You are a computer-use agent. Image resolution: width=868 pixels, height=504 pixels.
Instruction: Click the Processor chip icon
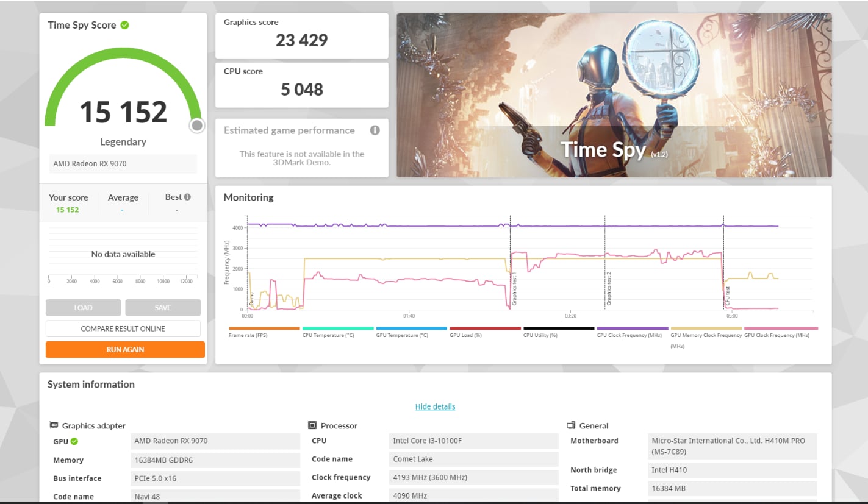(x=312, y=425)
